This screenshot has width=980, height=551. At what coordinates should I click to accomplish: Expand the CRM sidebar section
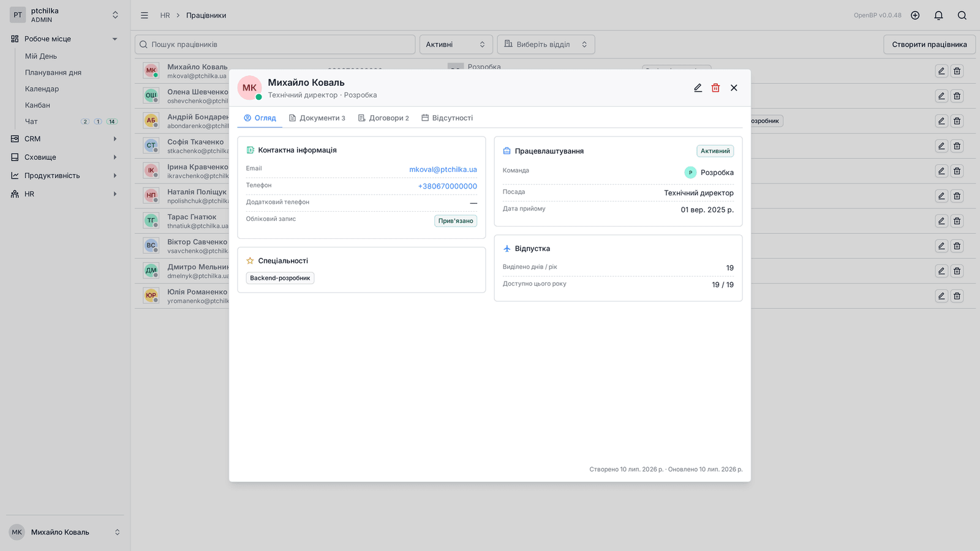64,139
